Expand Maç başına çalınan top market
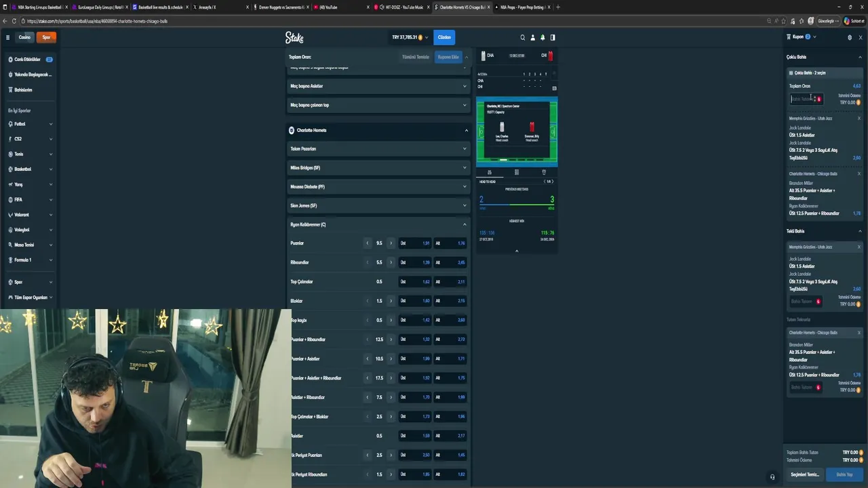This screenshot has width=868, height=488. pos(378,105)
